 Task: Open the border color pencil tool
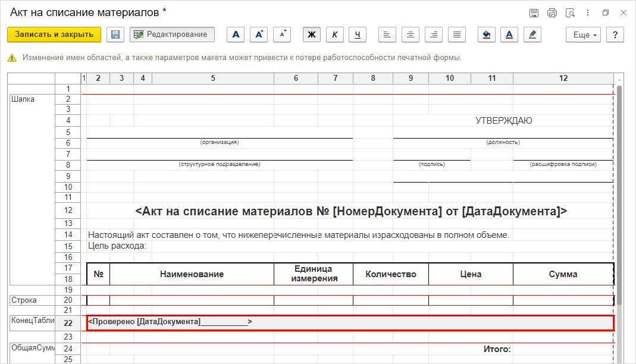(x=532, y=34)
